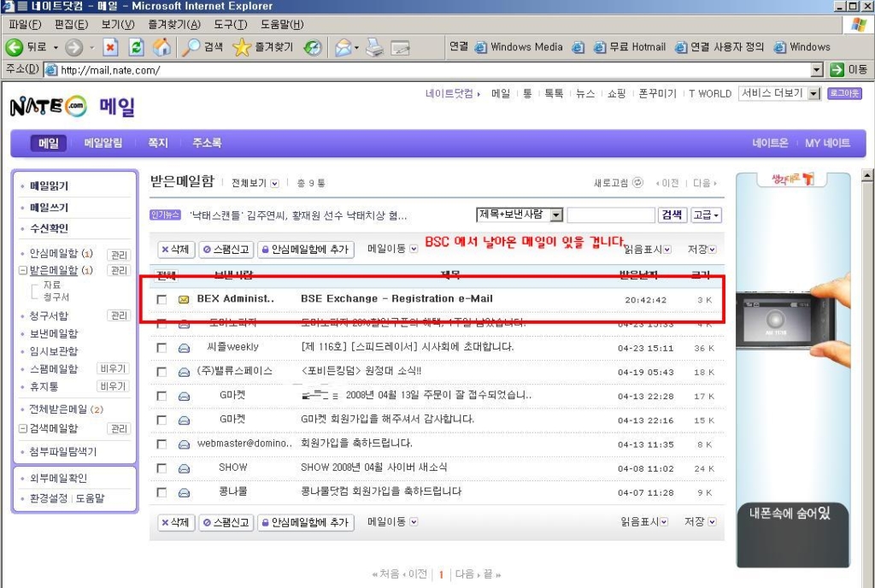Click the mail search input field
Viewport: 875px width, 588px height.
[610, 215]
